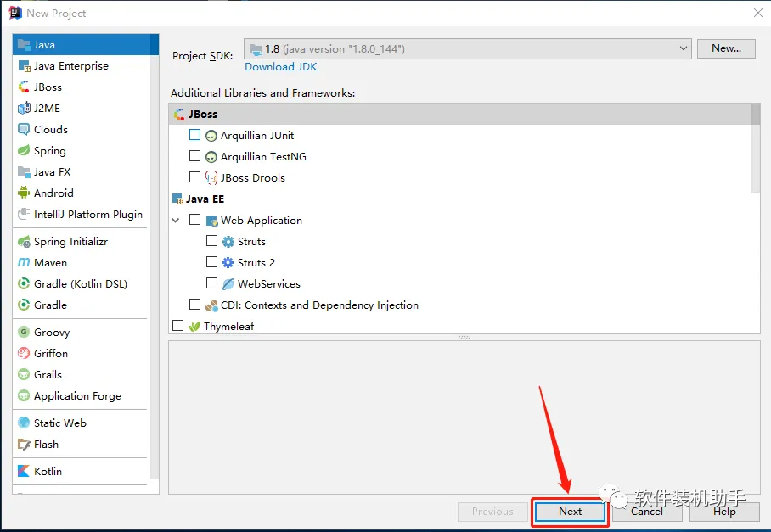Click the JBoss icon in project types
771x532 pixels.
click(x=24, y=87)
